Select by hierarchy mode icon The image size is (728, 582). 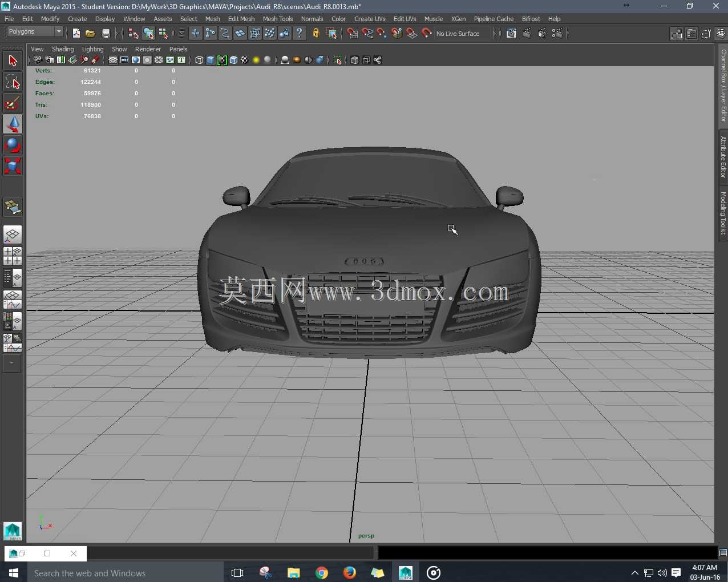point(134,34)
